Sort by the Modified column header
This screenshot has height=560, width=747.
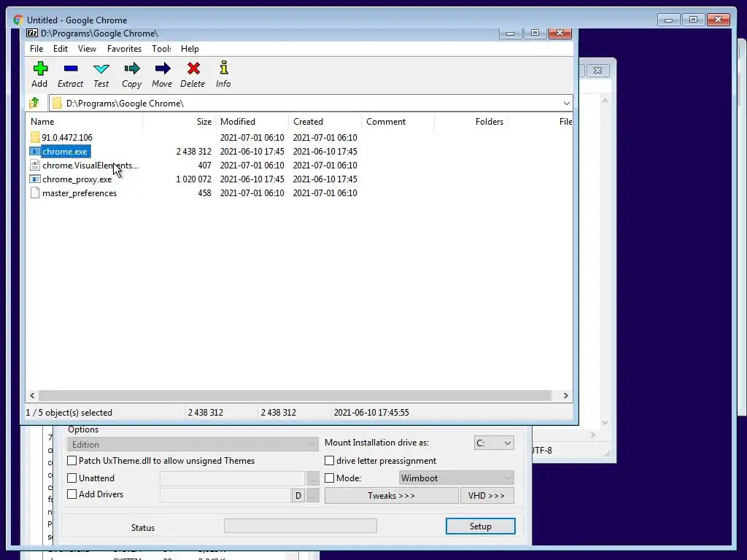pos(252,122)
